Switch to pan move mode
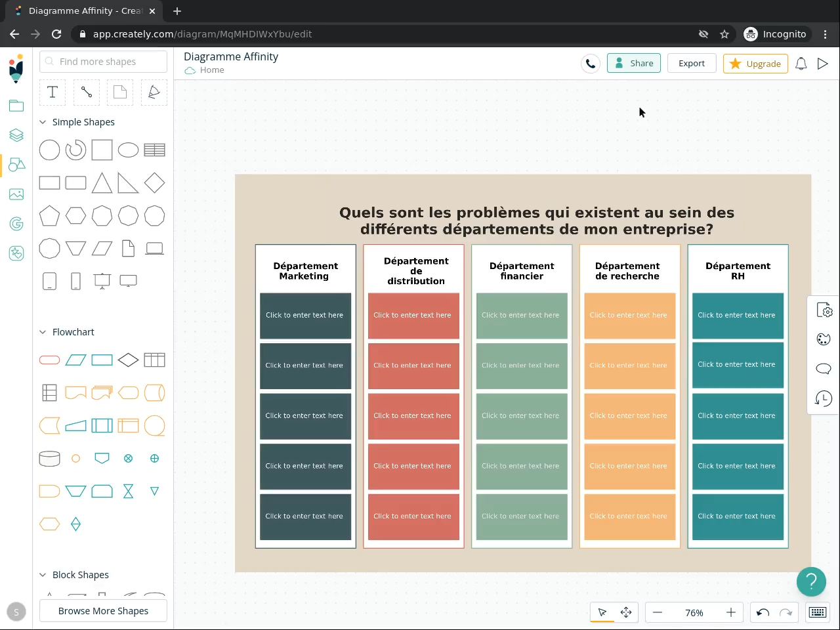Viewport: 840px width, 630px height. tap(626, 612)
